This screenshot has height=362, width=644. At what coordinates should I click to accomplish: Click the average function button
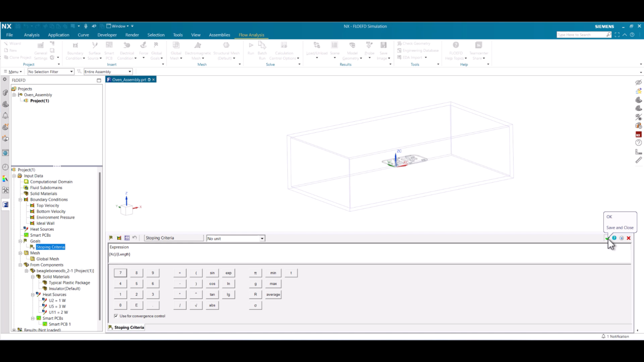[x=273, y=295]
